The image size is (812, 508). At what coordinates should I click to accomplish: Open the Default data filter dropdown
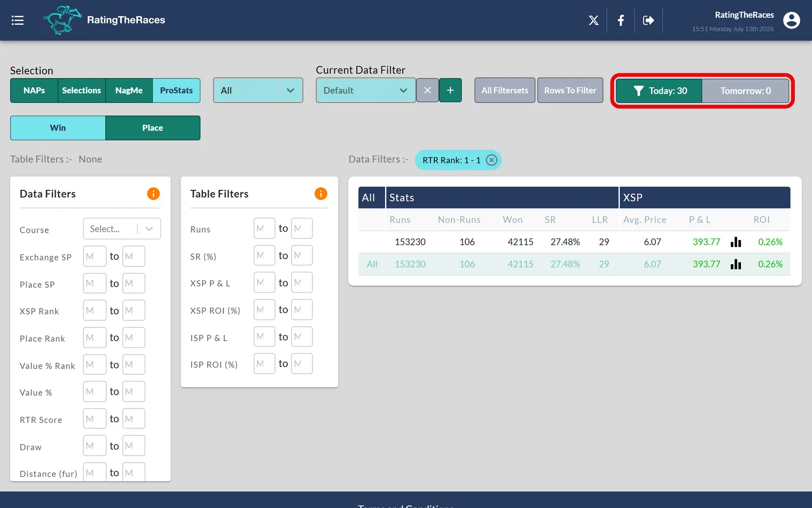click(366, 90)
